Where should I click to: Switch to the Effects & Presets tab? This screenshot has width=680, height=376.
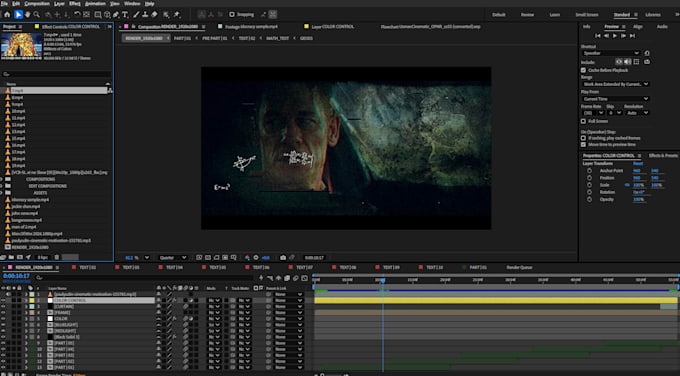(x=663, y=156)
